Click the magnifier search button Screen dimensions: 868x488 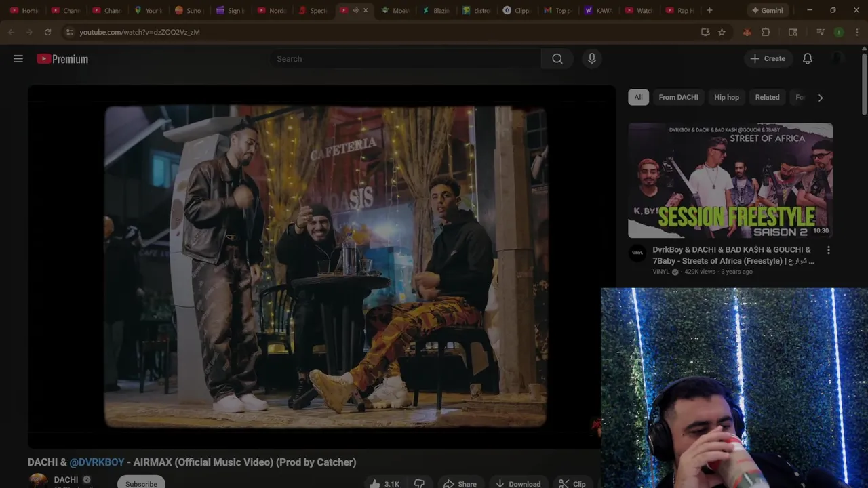[x=557, y=59]
